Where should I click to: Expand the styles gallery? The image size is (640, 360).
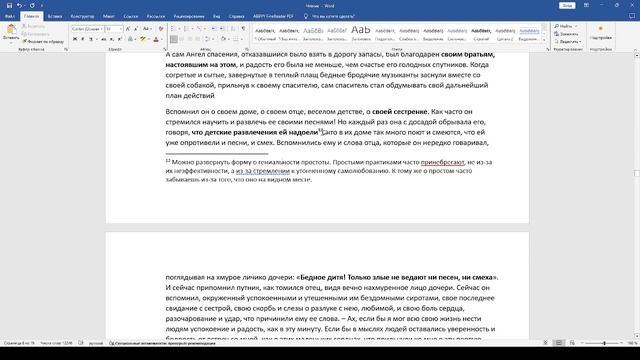544,40
